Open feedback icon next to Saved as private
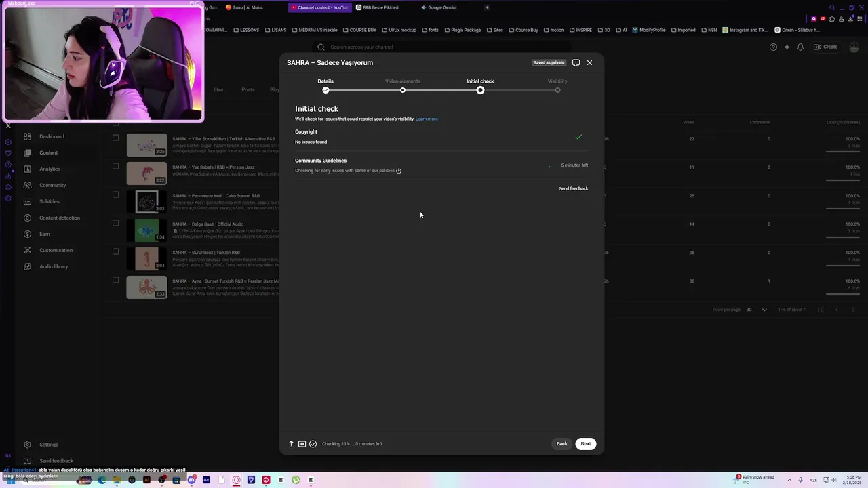The height and width of the screenshot is (488, 868). click(576, 62)
